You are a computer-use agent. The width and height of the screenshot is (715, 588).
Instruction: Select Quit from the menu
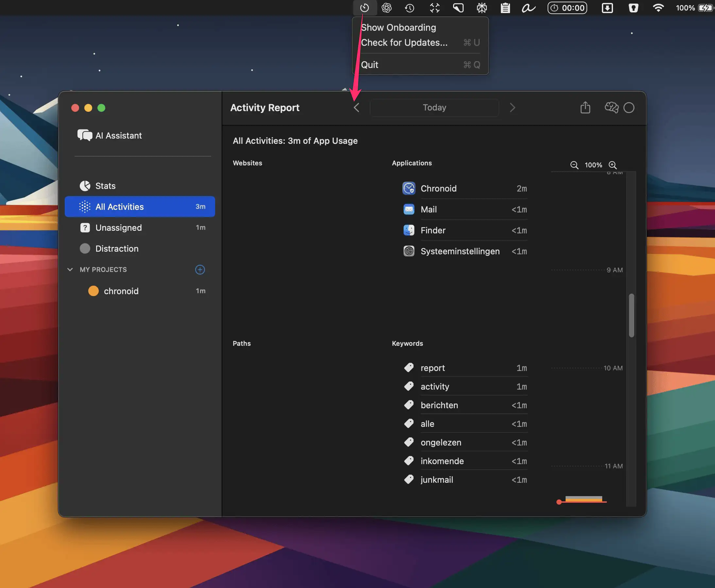point(420,65)
